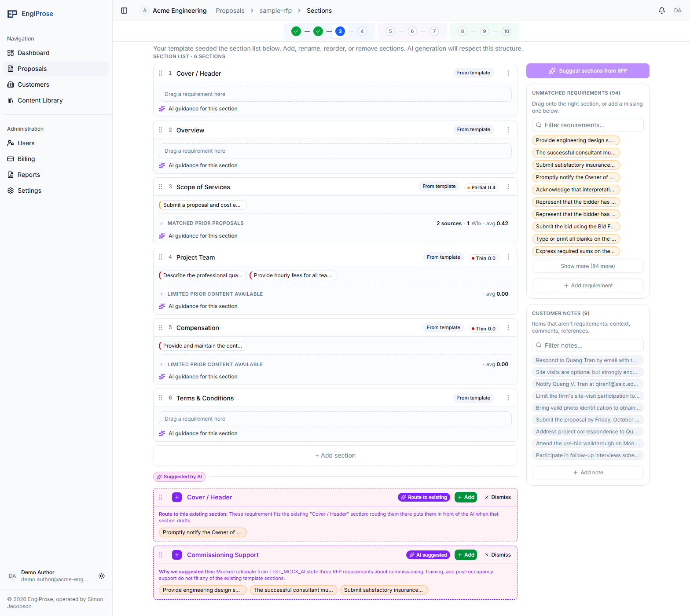Image resolution: width=690 pixels, height=616 pixels.
Task: Grab the drag handle of Overview section
Action: tap(161, 130)
